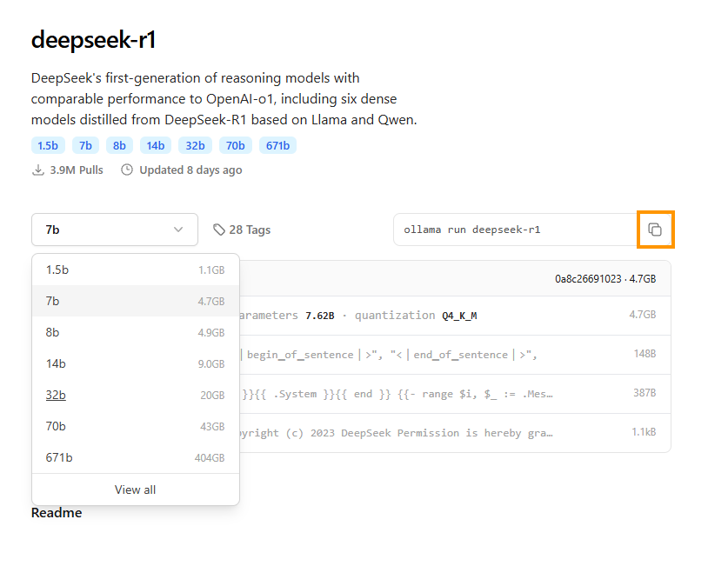Click the 1.5b blue tag badge
The height and width of the screenshot is (566, 728).
[x=48, y=146]
